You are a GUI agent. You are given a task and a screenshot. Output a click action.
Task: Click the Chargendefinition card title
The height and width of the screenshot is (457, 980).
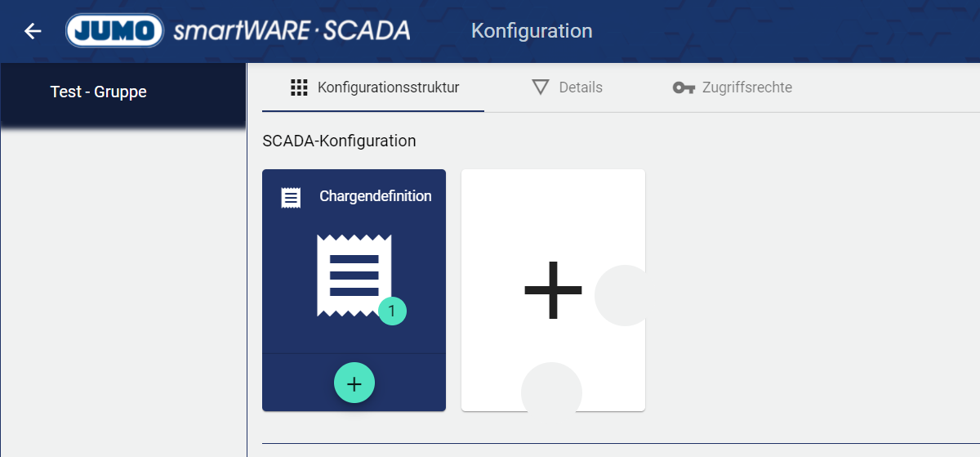[375, 196]
